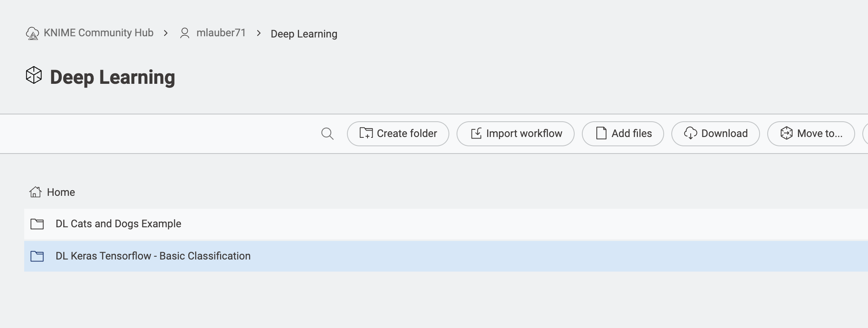Click the Deep Learning breadcrumb text
This screenshot has height=328, width=868.
tap(304, 34)
